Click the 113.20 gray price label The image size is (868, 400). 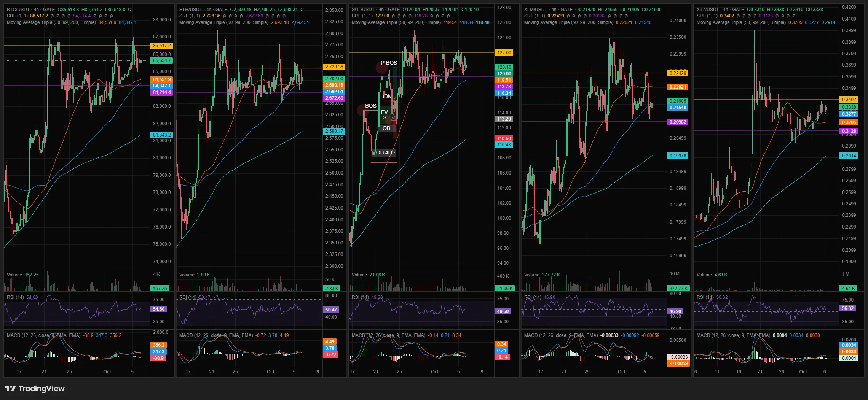click(504, 119)
